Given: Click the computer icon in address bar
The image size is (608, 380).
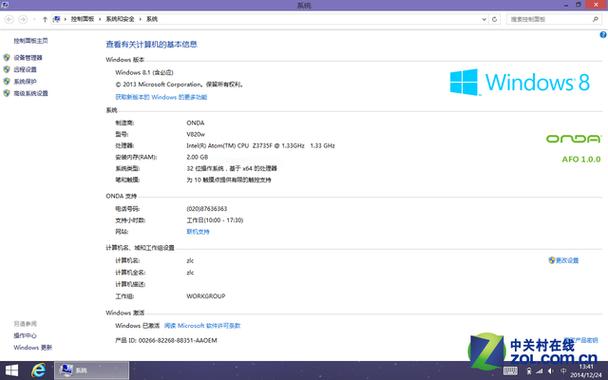Looking at the screenshot, I should click(57, 19).
